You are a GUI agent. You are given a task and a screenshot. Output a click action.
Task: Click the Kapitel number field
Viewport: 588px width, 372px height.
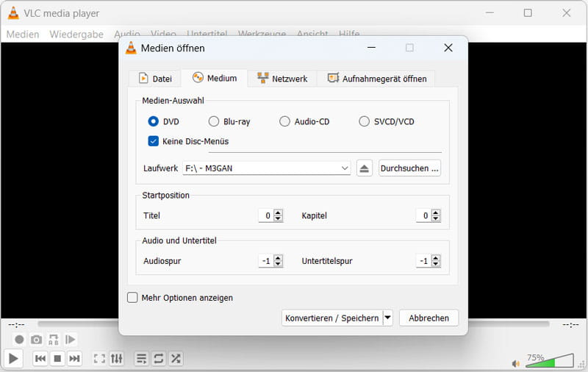(x=424, y=215)
